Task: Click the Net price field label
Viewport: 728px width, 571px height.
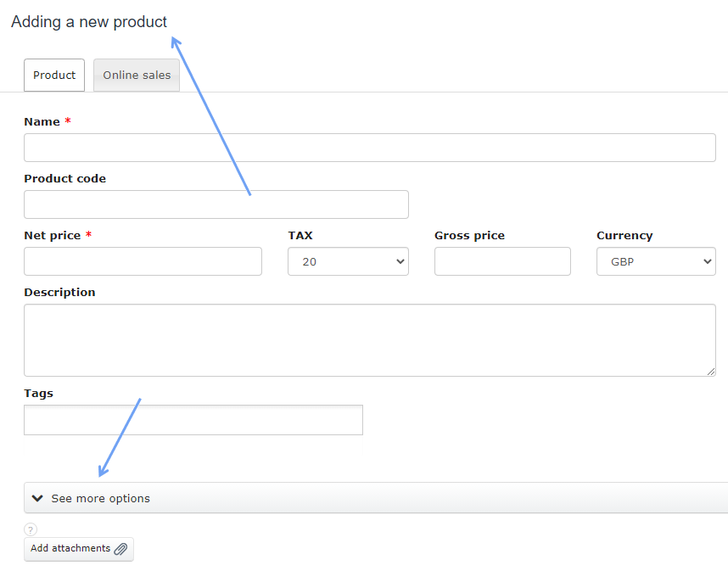Action: click(x=52, y=235)
